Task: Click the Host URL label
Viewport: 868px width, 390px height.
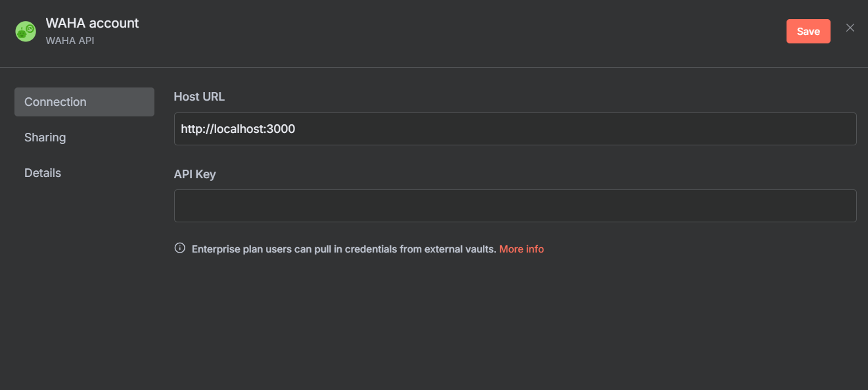Action: (199, 97)
